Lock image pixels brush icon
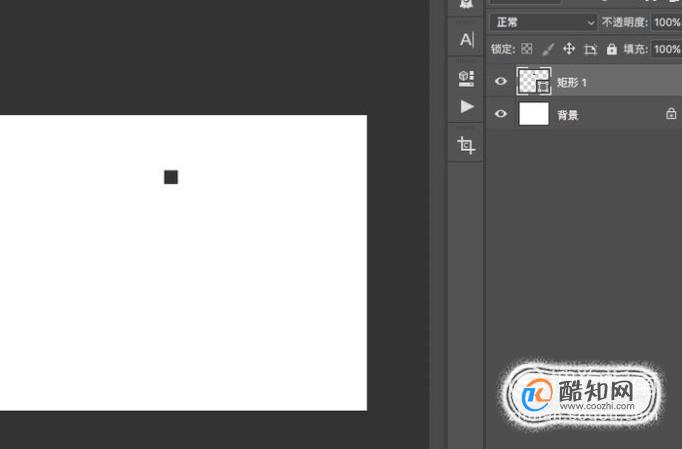682x449 pixels. (548, 49)
